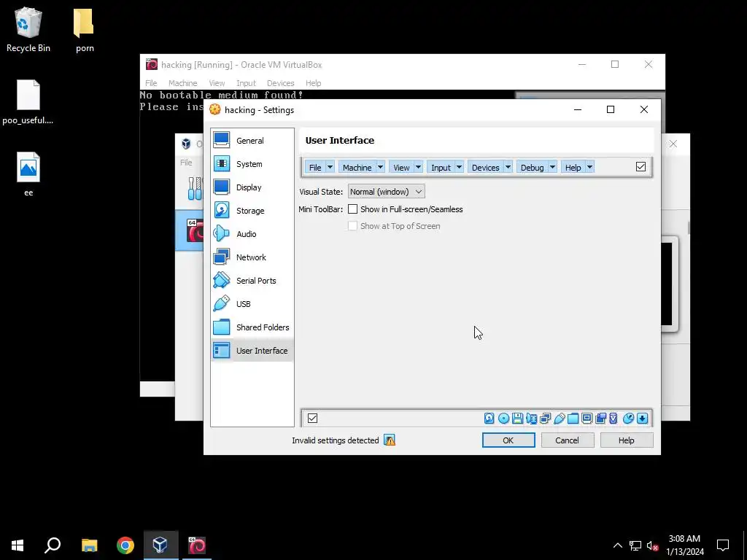Click the network status bar indicator
The height and width of the screenshot is (560, 747).
coord(545,418)
